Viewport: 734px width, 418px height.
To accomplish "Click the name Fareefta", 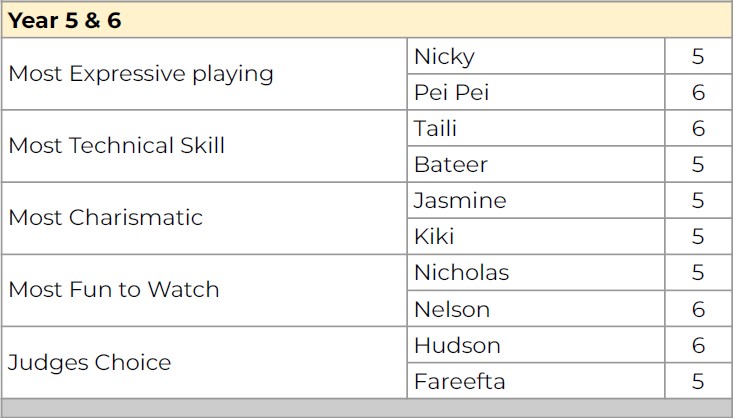I will (460, 381).
